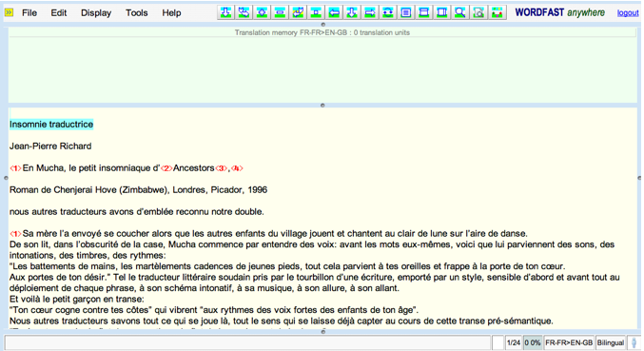Click the blue icon at the status bar's right end

point(634,342)
